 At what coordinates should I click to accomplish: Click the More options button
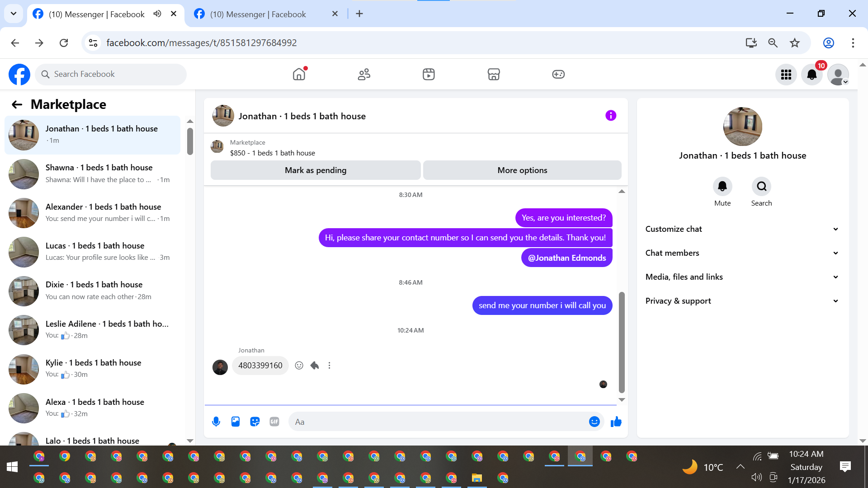pyautogui.click(x=522, y=170)
